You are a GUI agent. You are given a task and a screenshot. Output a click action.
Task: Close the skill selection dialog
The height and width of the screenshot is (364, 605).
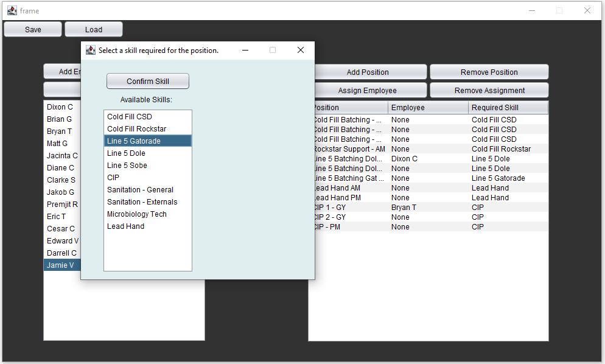point(301,50)
